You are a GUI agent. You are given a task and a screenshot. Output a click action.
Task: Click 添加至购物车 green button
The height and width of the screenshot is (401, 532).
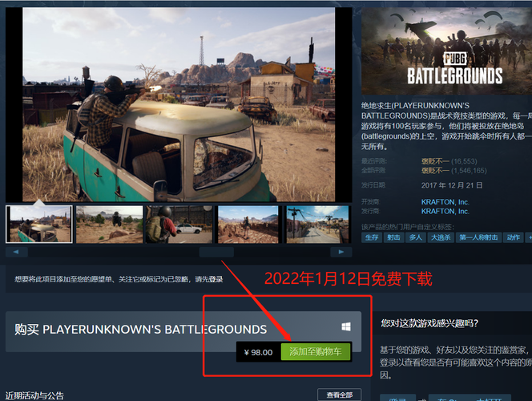[316, 352]
